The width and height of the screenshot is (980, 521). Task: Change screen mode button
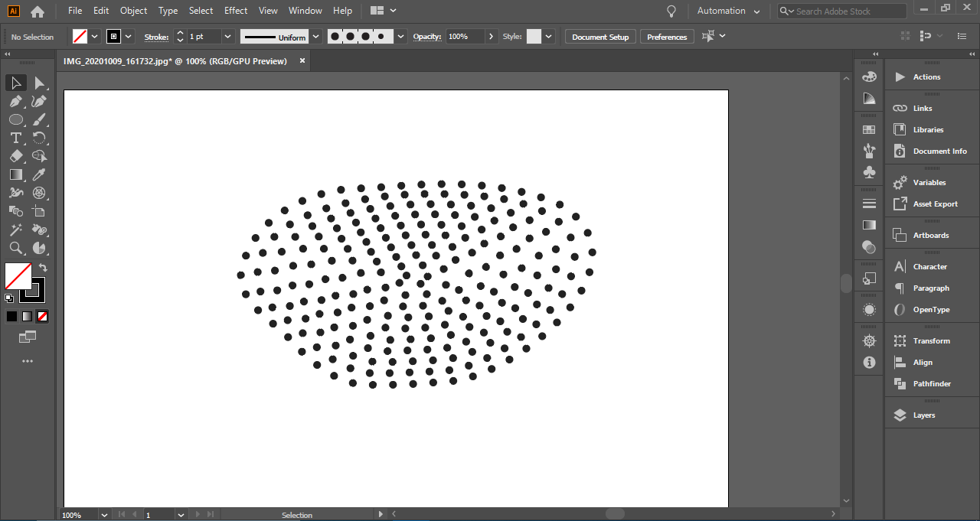point(28,337)
